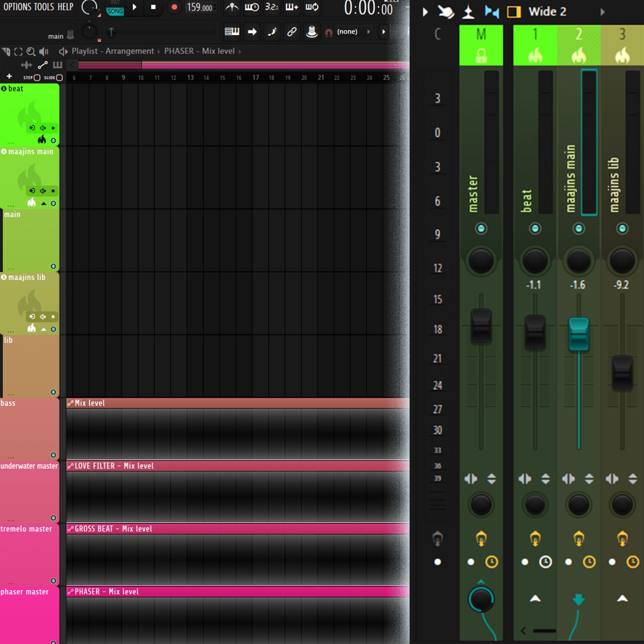Toggle typing keyboard to piano icon
Viewport: 644px width, 644px height.
(232, 31)
